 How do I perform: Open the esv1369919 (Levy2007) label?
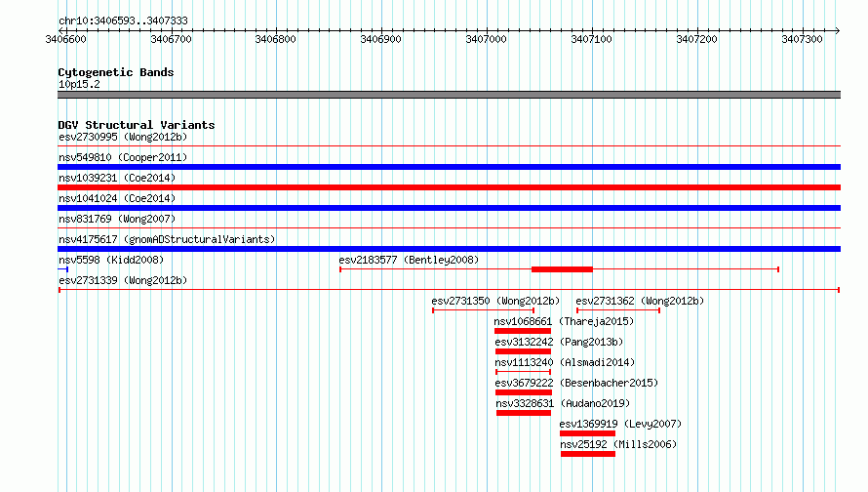coord(620,424)
